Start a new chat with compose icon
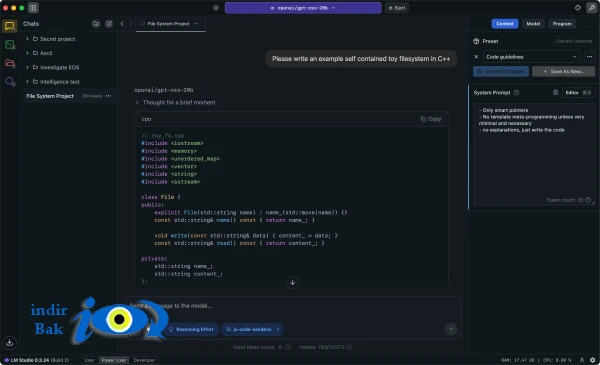The width and height of the screenshot is (600, 365). (109, 24)
